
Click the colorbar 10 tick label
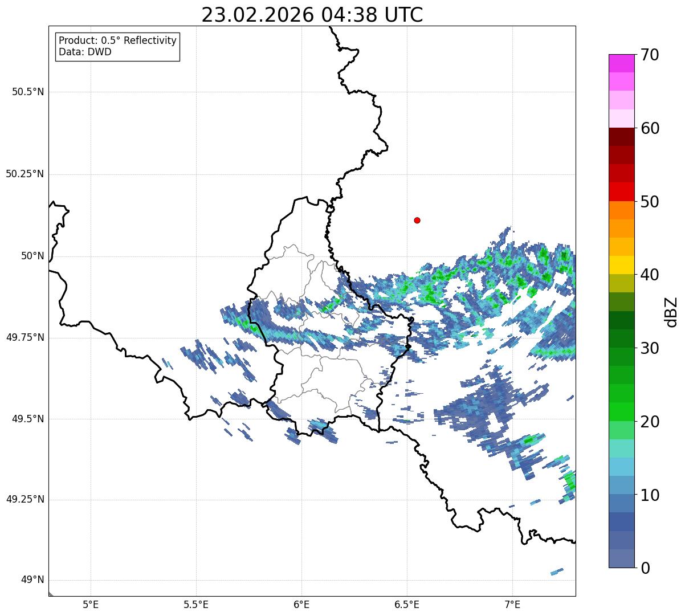(x=650, y=495)
